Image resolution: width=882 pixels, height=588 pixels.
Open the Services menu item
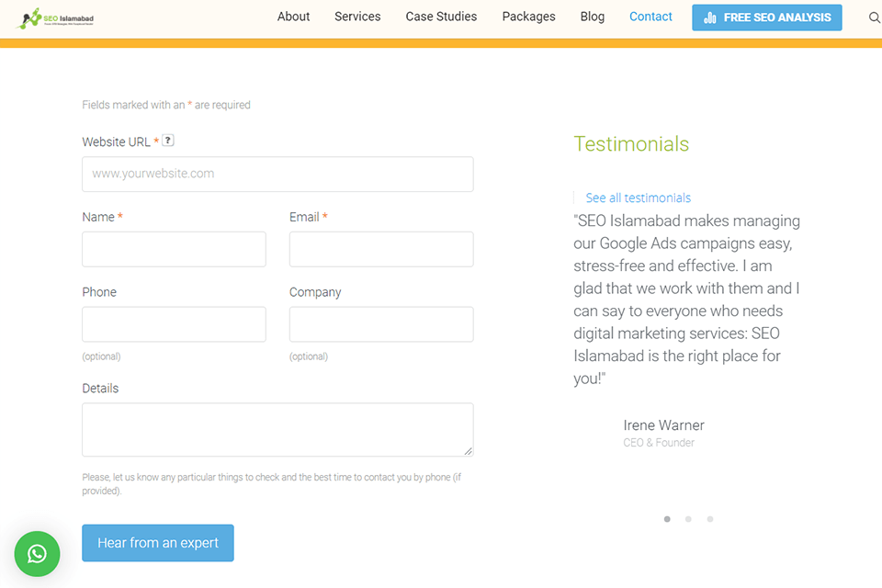point(357,17)
